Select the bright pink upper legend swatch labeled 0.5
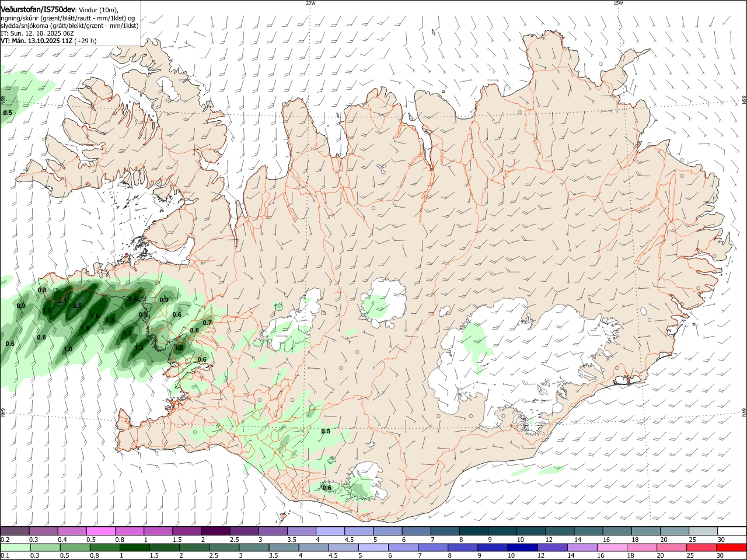This screenshot has height=560, width=747. tap(100, 531)
